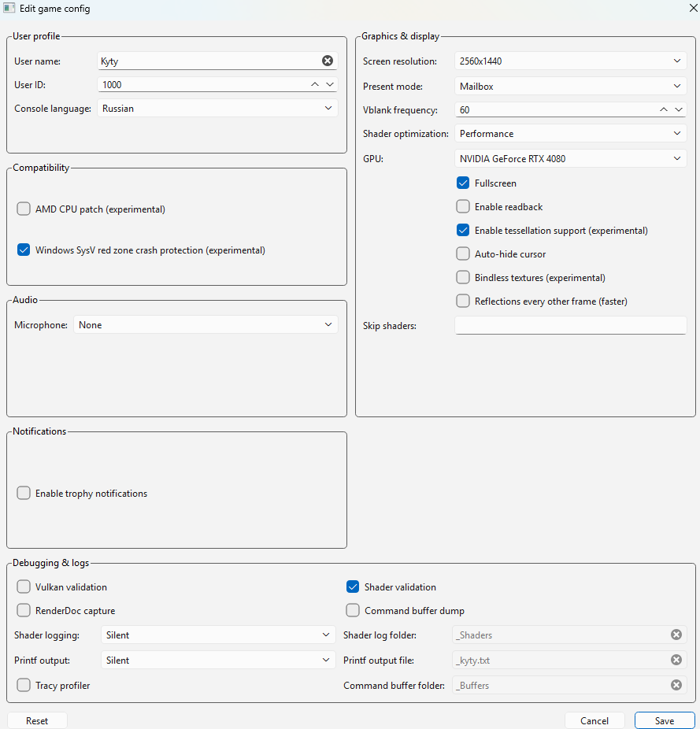700x729 pixels.
Task: Expand the Present mode dropdown
Action: tap(570, 86)
